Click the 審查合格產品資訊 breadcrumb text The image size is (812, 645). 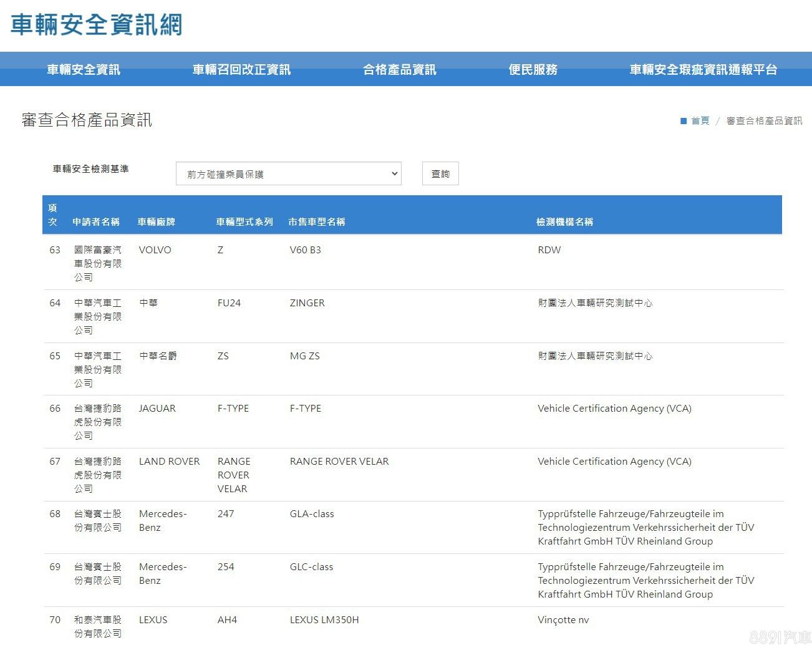coord(764,121)
